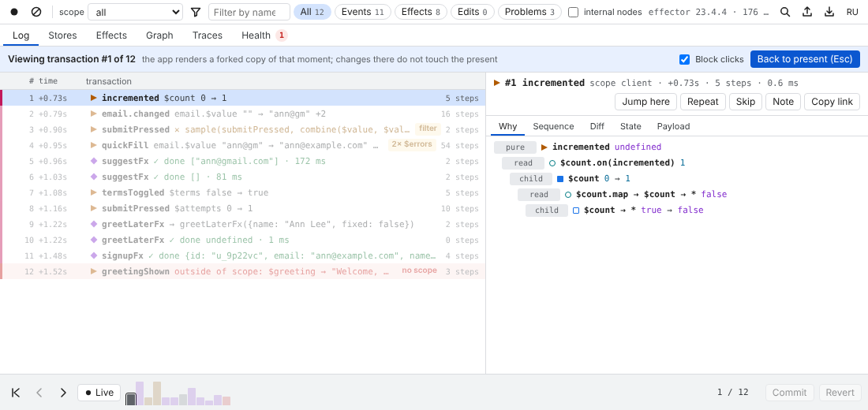The height and width of the screenshot is (410, 868).
Task: Click triangle icon in #1 incremented header
Action: [497, 83]
